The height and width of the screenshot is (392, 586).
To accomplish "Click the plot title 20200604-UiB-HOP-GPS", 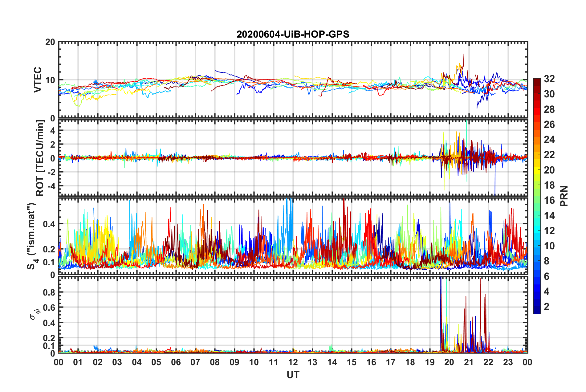I will pyautogui.click(x=293, y=34).
